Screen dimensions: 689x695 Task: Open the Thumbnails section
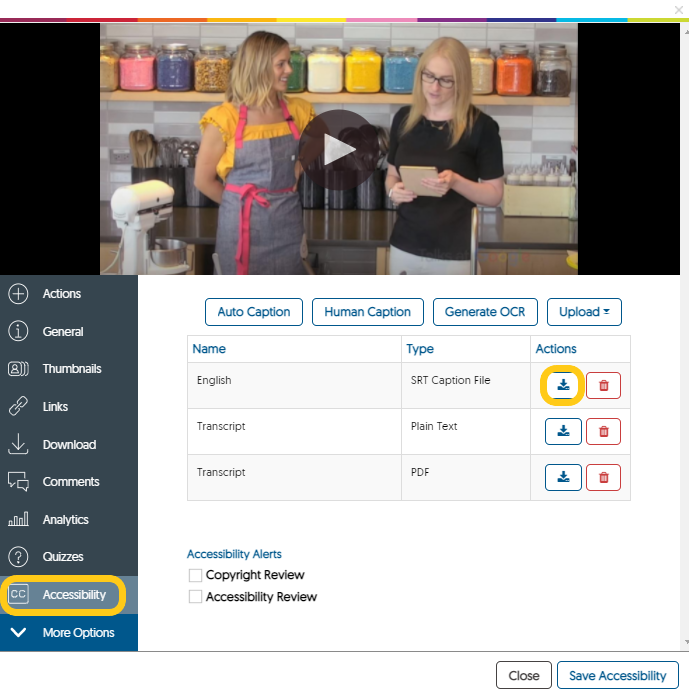71,369
